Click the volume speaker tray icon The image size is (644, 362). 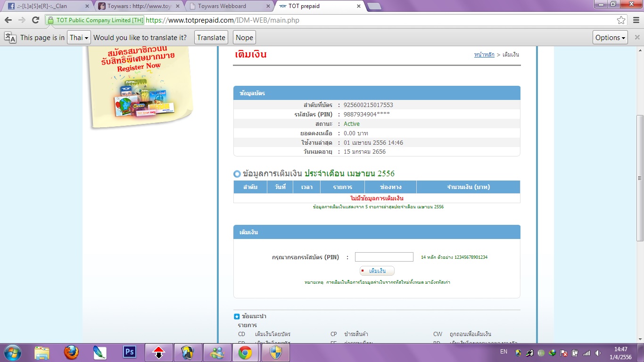pyautogui.click(x=598, y=353)
